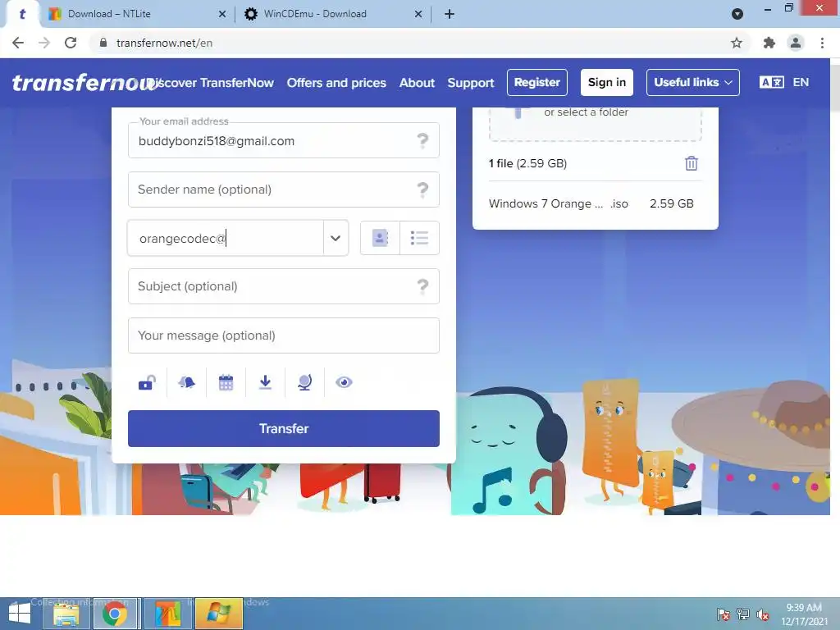Image resolution: width=840 pixels, height=630 pixels.
Task: Open the calendar expiry date icon
Action: point(226,382)
